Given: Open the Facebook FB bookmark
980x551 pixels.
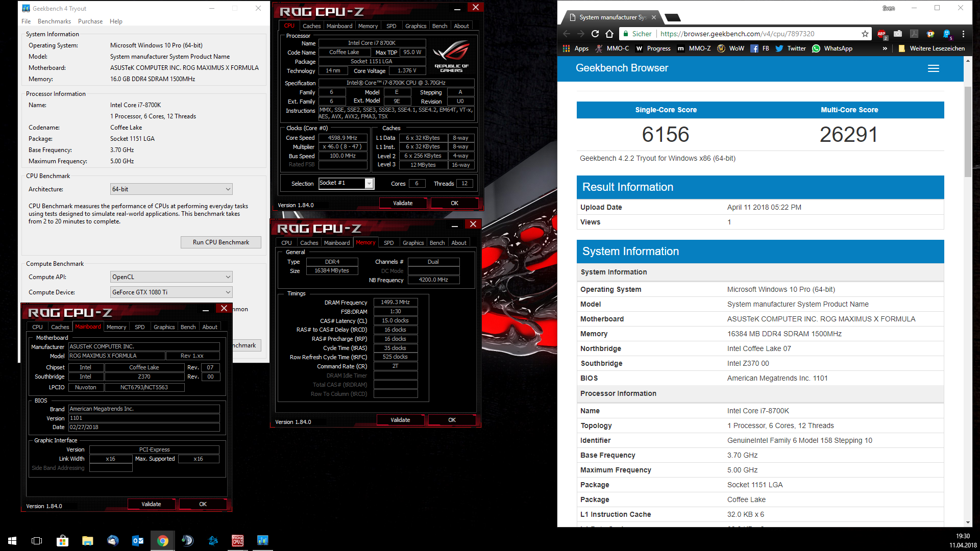Looking at the screenshot, I should point(759,48).
